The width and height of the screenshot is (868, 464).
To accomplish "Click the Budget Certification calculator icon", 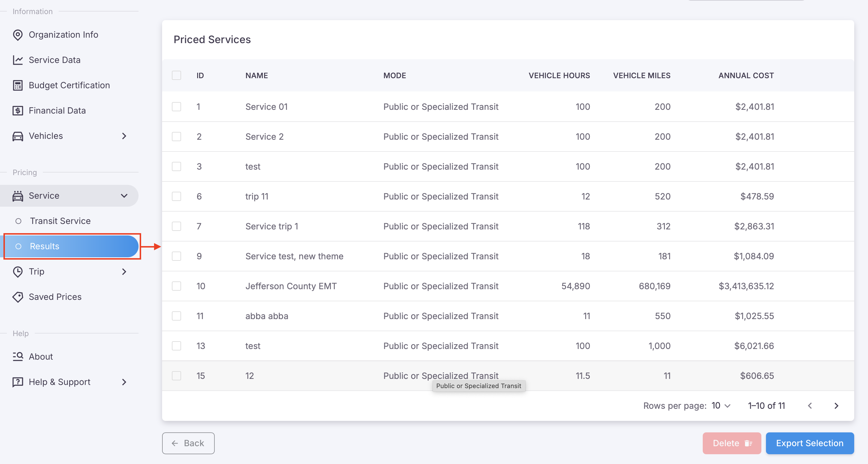I will click(18, 85).
